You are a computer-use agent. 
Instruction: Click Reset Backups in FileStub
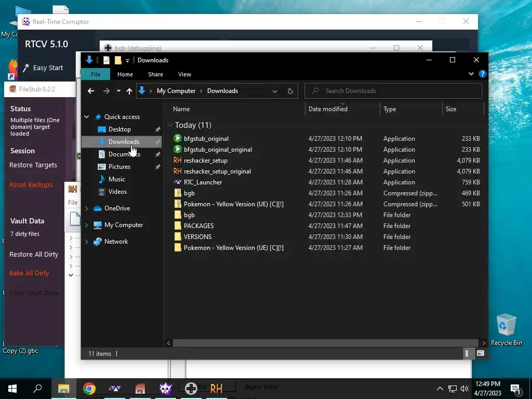tap(31, 185)
